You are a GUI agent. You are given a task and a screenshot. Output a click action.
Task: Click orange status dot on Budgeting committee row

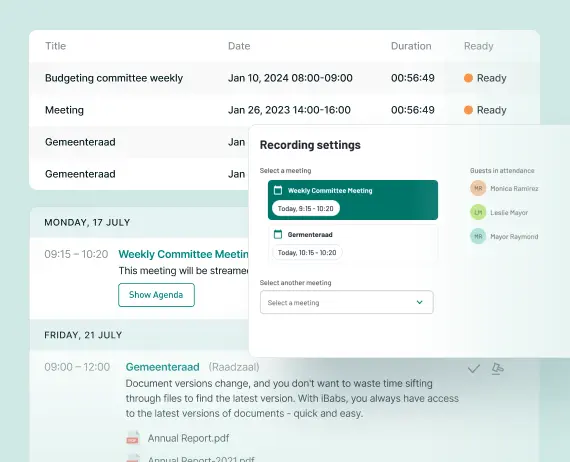tap(468, 78)
